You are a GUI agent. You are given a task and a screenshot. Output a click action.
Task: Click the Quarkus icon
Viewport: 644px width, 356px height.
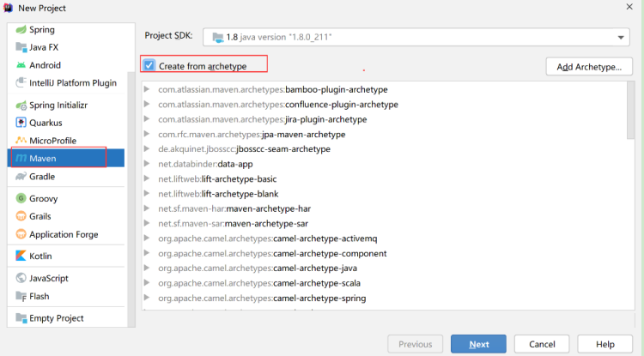[21, 123]
